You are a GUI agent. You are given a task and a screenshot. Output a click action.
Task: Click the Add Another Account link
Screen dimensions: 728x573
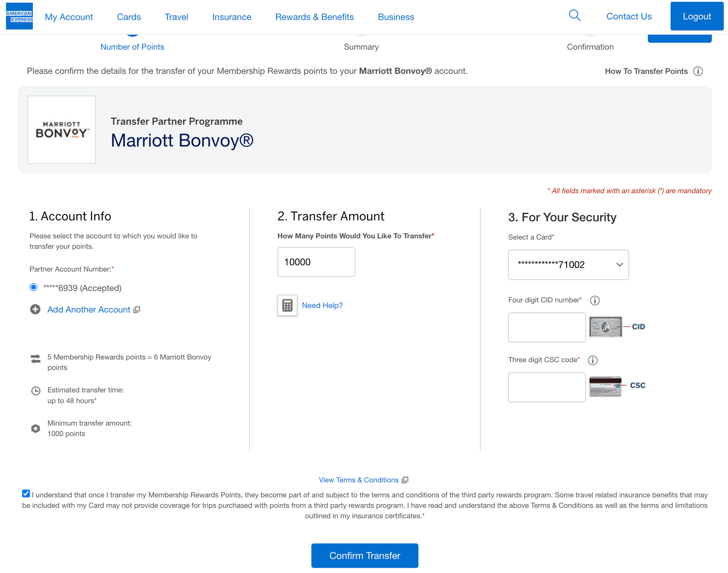pyautogui.click(x=89, y=310)
